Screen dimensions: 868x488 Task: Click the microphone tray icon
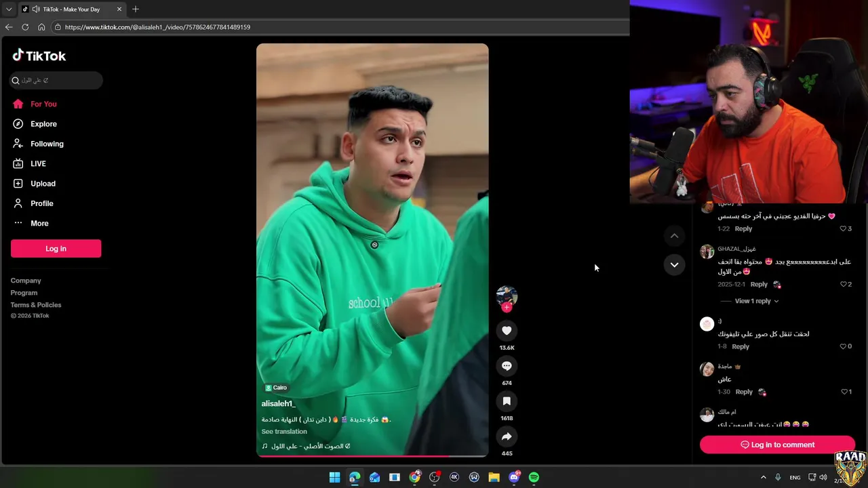[x=778, y=477]
